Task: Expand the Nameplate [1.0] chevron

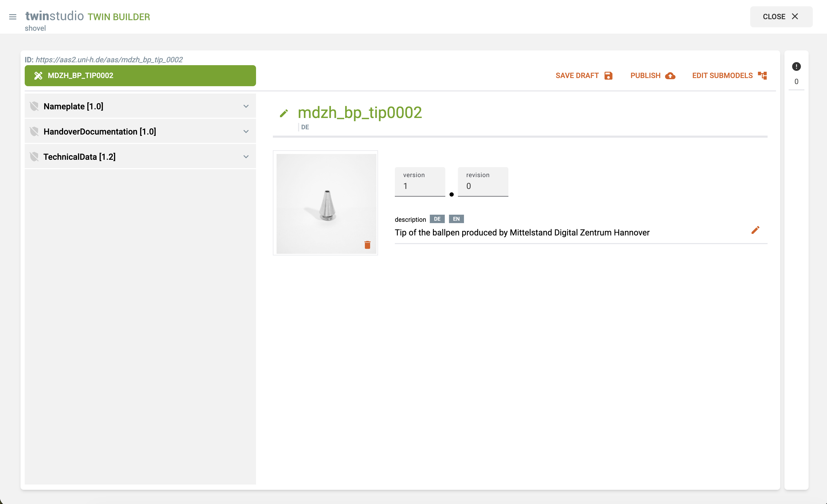Action: (246, 106)
